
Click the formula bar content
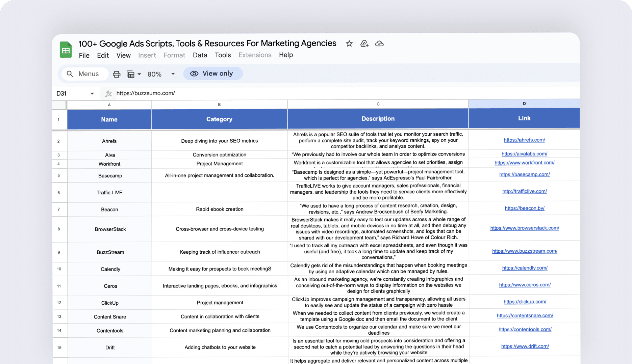coord(146,93)
